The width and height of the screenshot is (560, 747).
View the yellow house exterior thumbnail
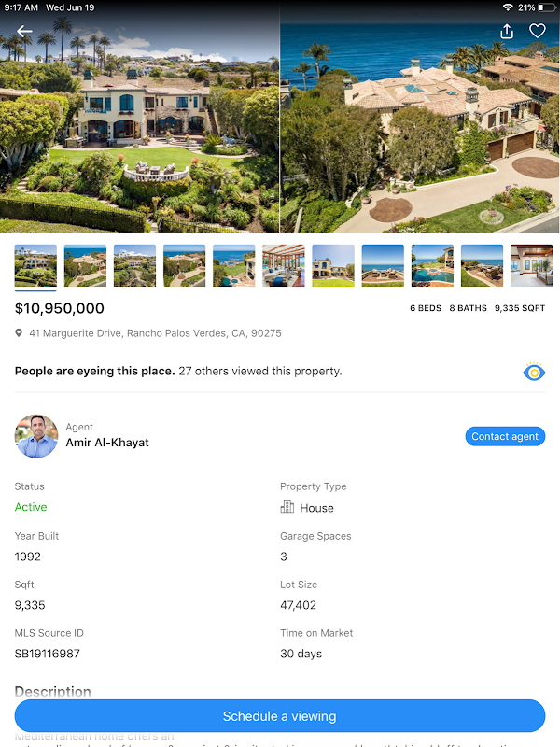(x=333, y=265)
